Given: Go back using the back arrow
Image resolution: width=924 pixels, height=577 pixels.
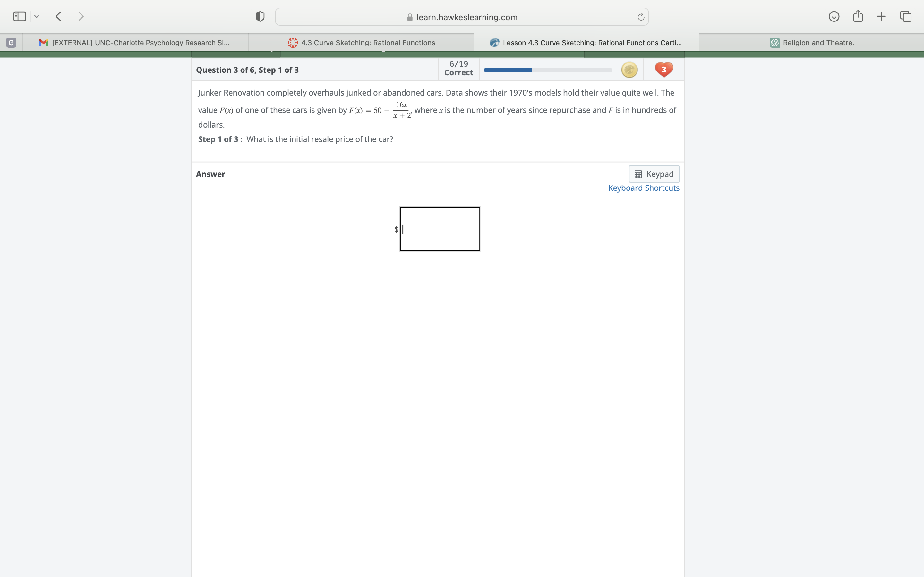Looking at the screenshot, I should pos(58,16).
